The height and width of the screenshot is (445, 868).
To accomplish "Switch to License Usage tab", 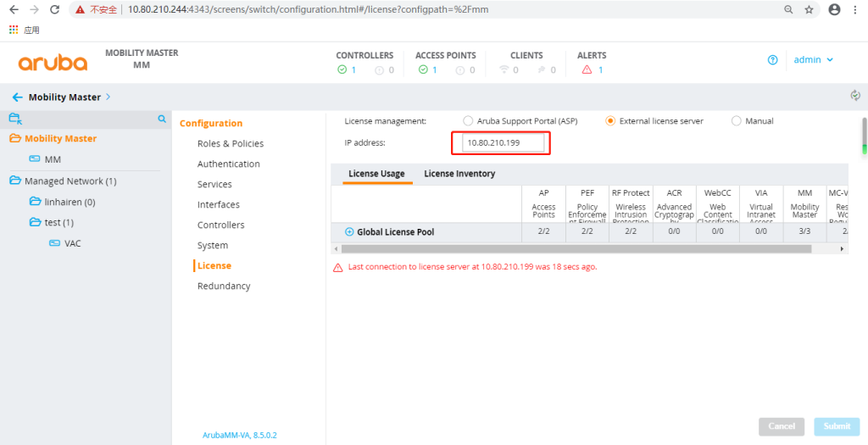I will tap(376, 173).
